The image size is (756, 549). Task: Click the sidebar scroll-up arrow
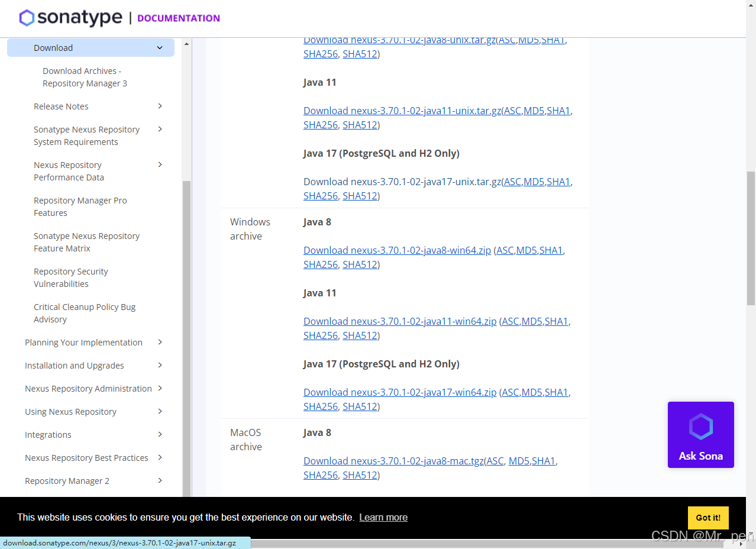(186, 44)
